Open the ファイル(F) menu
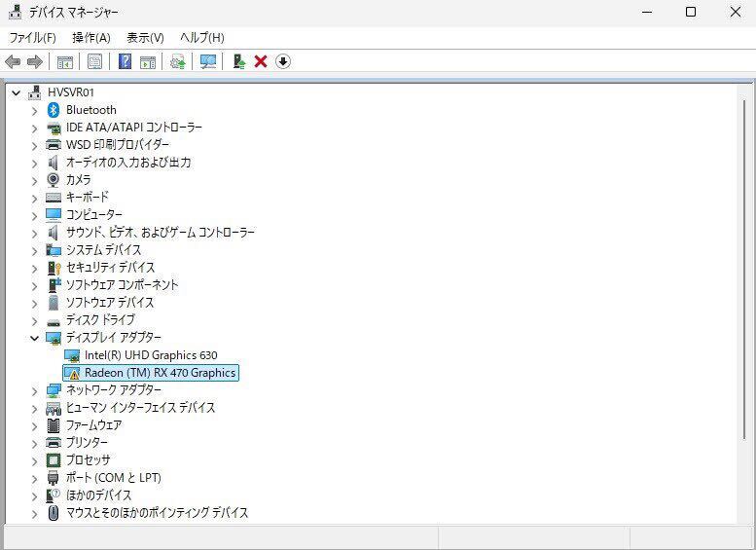Viewport: 756px width, 550px height. (32, 38)
